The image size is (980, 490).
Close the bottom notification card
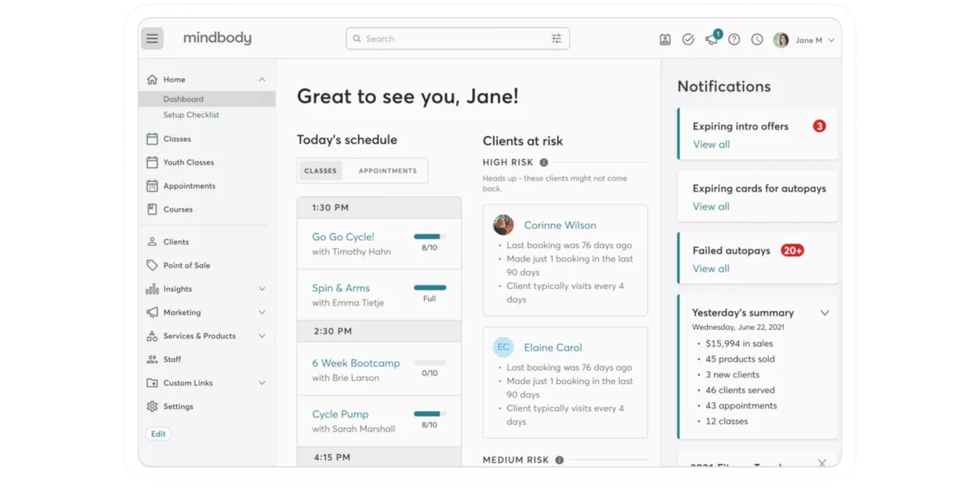pyautogui.click(x=822, y=463)
